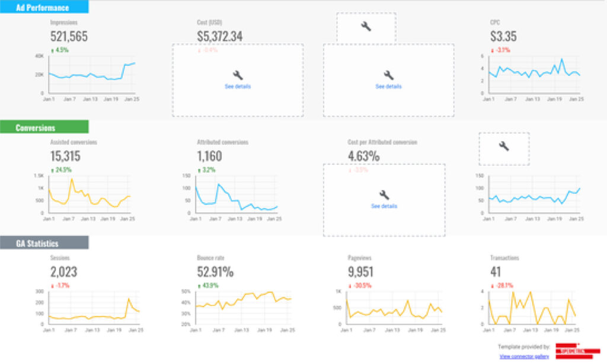Click the wrench icon in the broken Cost (USD) chart
This screenshot has height=364, width=607.
(238, 75)
